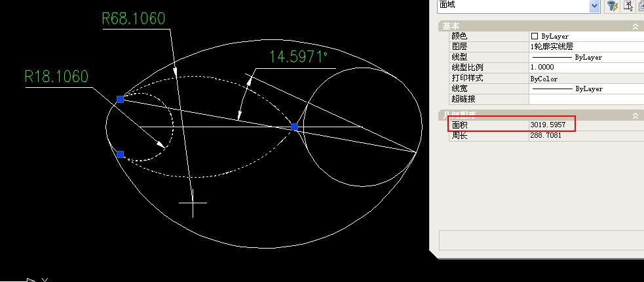Click the R68.1060 dimension text
Screen dimensions: 644x282
pyautogui.click(x=134, y=18)
